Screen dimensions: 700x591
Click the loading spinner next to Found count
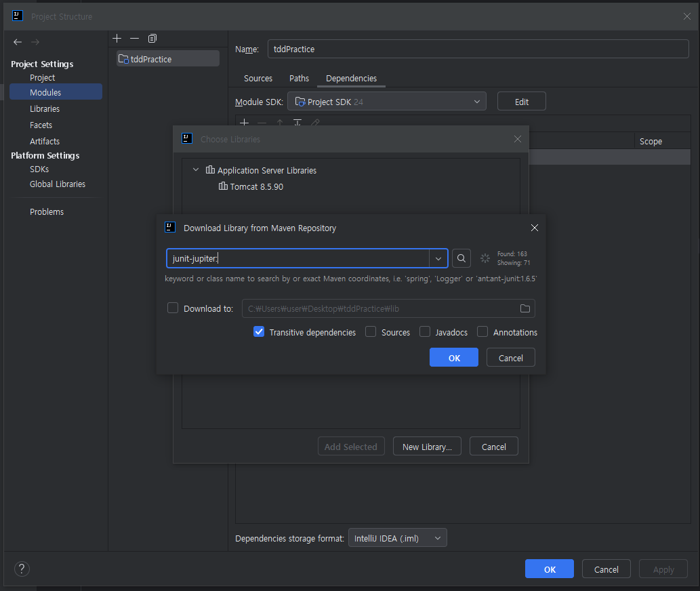click(x=485, y=258)
